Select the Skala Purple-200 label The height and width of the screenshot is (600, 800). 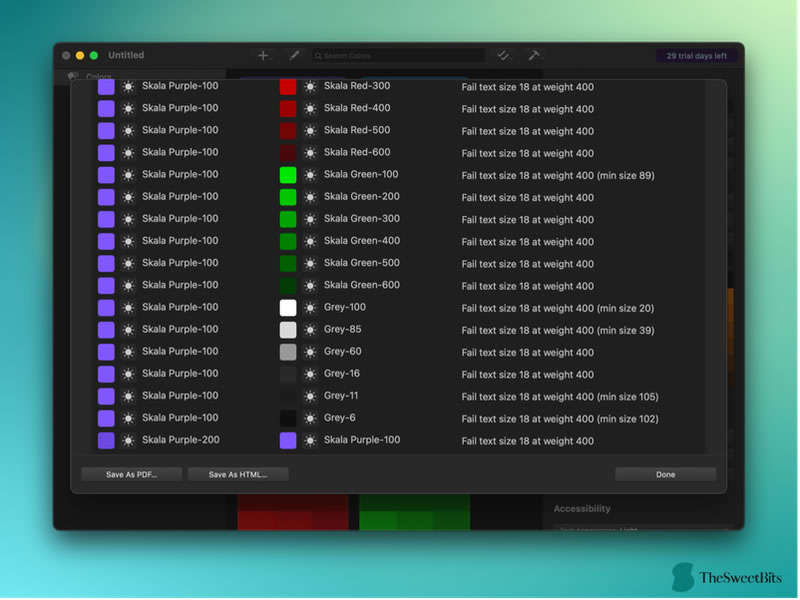(181, 440)
